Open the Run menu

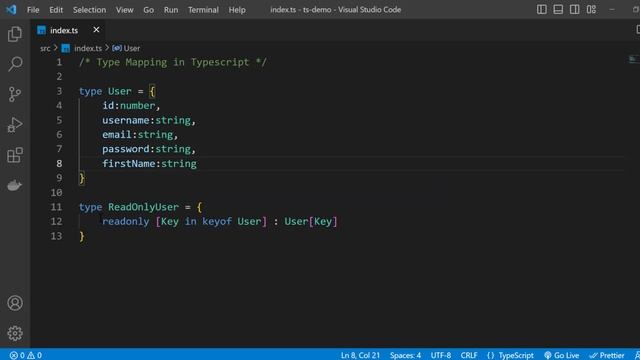pyautogui.click(x=171, y=10)
